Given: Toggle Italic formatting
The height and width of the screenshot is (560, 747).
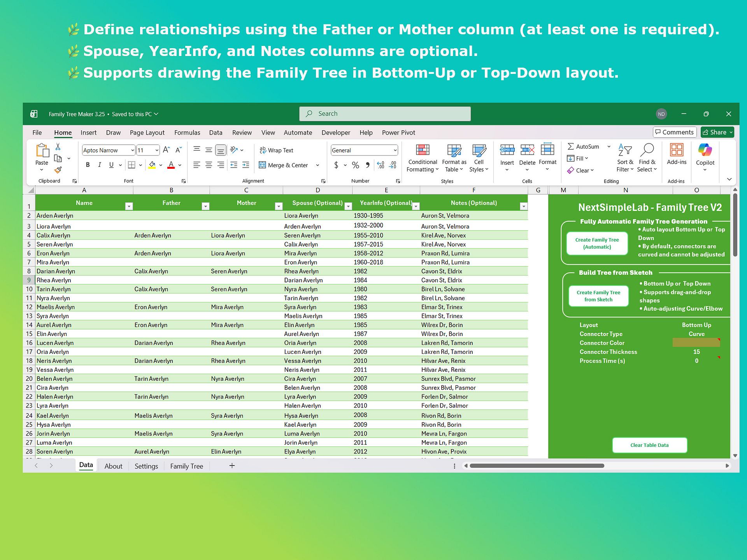Looking at the screenshot, I should click(100, 165).
